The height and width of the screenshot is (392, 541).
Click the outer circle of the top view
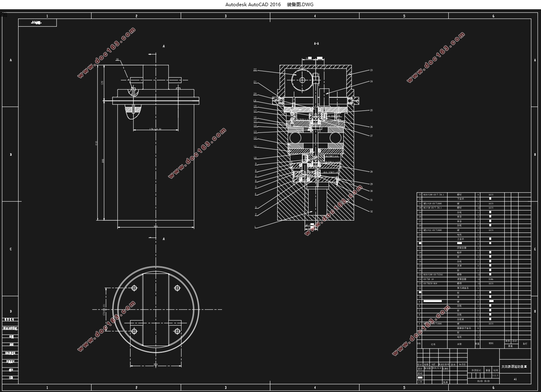tap(156, 309)
